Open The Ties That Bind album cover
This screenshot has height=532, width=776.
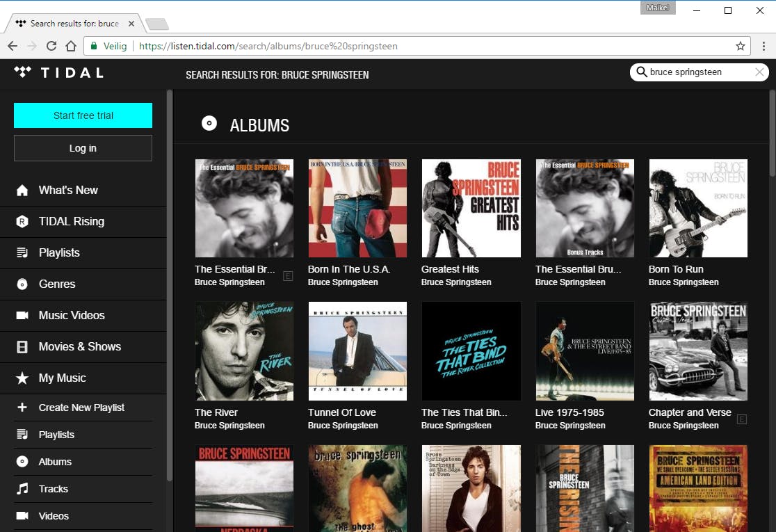point(471,351)
